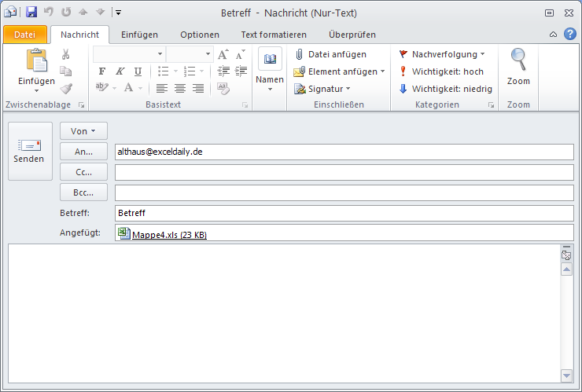Click the Cut scissors icon
This screenshot has height=392, width=582.
(x=66, y=54)
